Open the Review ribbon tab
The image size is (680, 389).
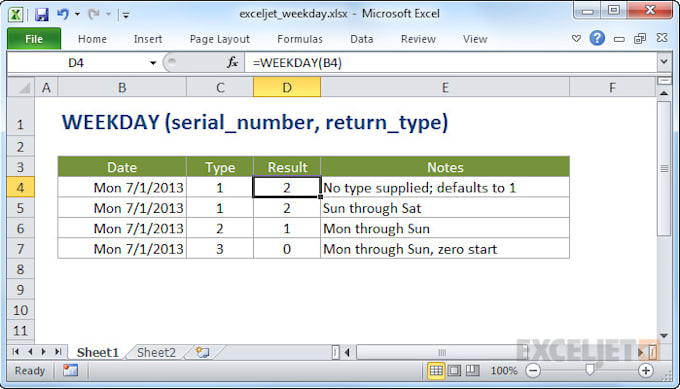(418, 39)
